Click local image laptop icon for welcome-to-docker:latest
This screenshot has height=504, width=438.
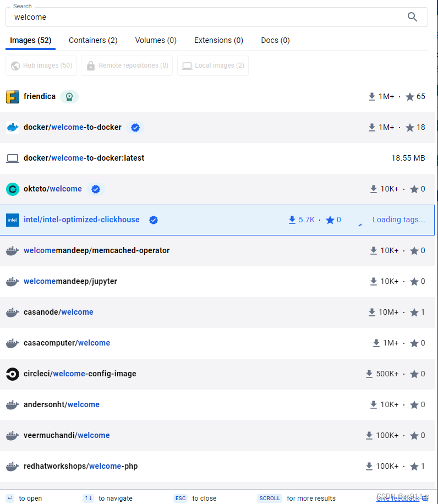tap(13, 158)
